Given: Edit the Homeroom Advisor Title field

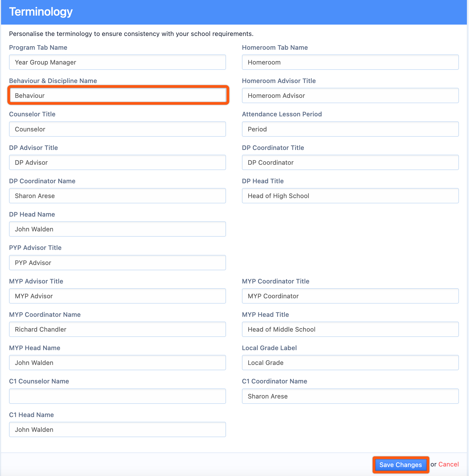Looking at the screenshot, I should (350, 95).
